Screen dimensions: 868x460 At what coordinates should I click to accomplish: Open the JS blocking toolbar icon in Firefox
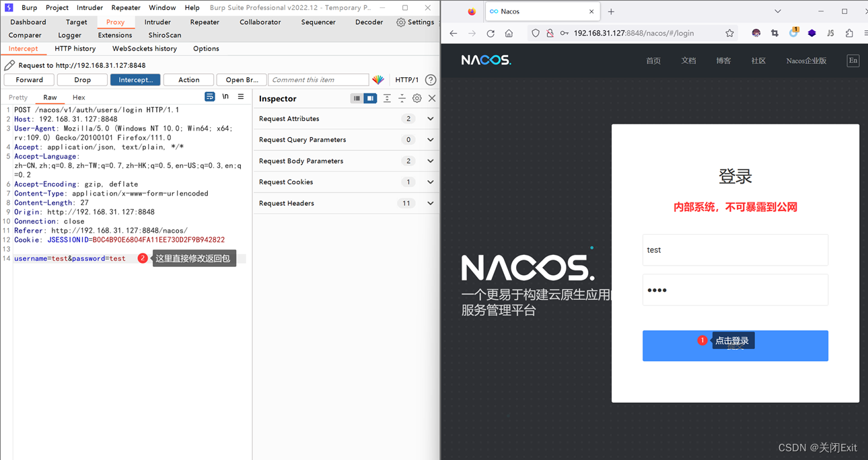(830, 33)
